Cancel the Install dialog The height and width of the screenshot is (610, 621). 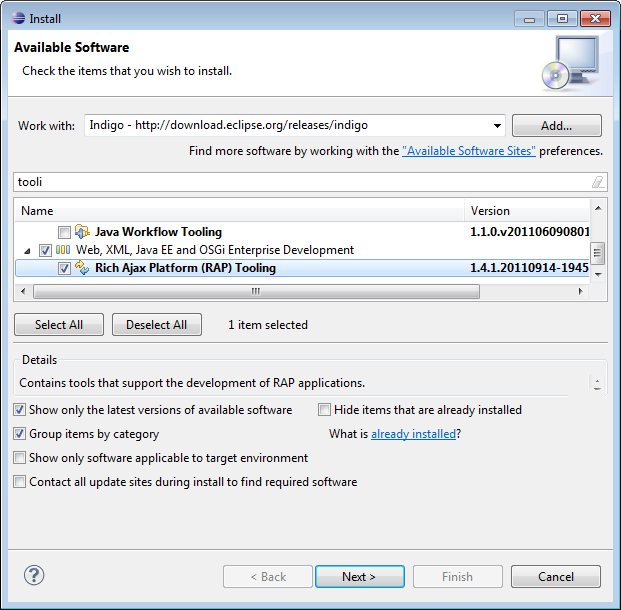tap(556, 576)
